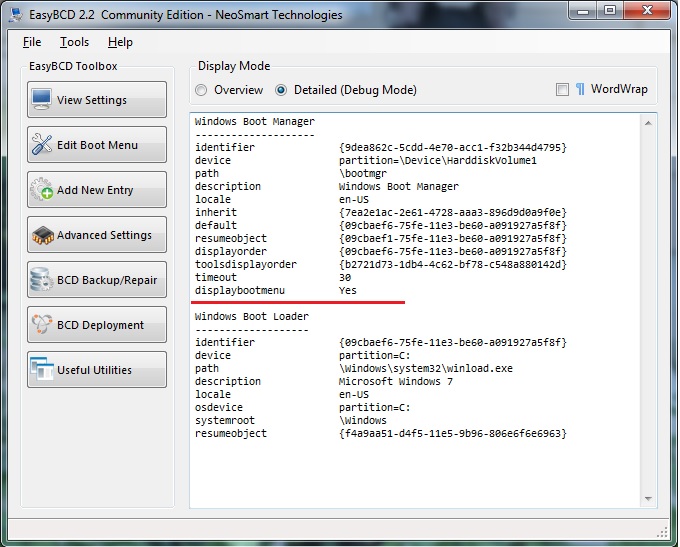Click the displayorder GUID value
The height and width of the screenshot is (547, 680).
tap(453, 252)
